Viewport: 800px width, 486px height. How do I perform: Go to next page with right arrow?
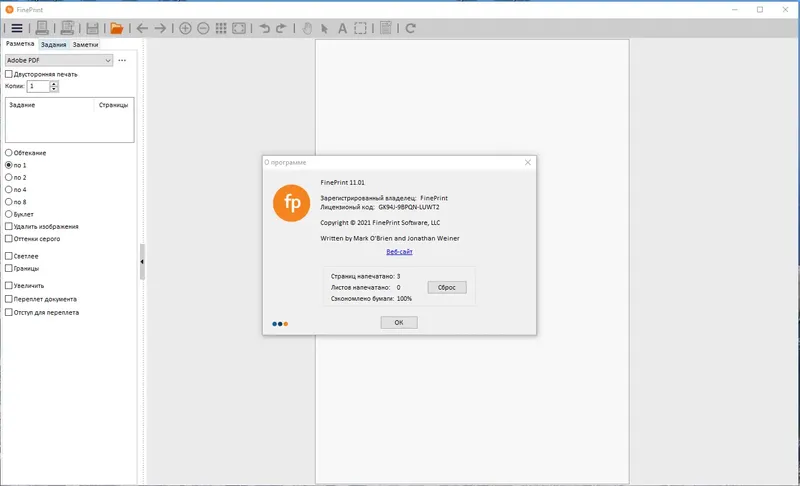click(x=160, y=29)
